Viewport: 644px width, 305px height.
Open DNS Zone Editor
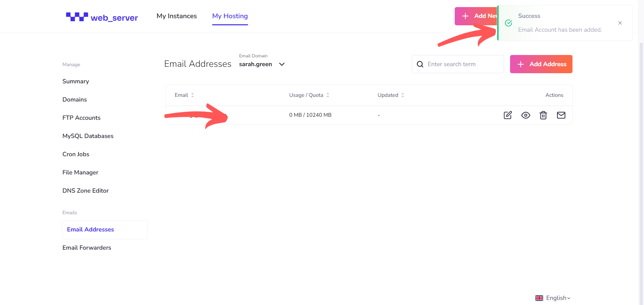85,191
